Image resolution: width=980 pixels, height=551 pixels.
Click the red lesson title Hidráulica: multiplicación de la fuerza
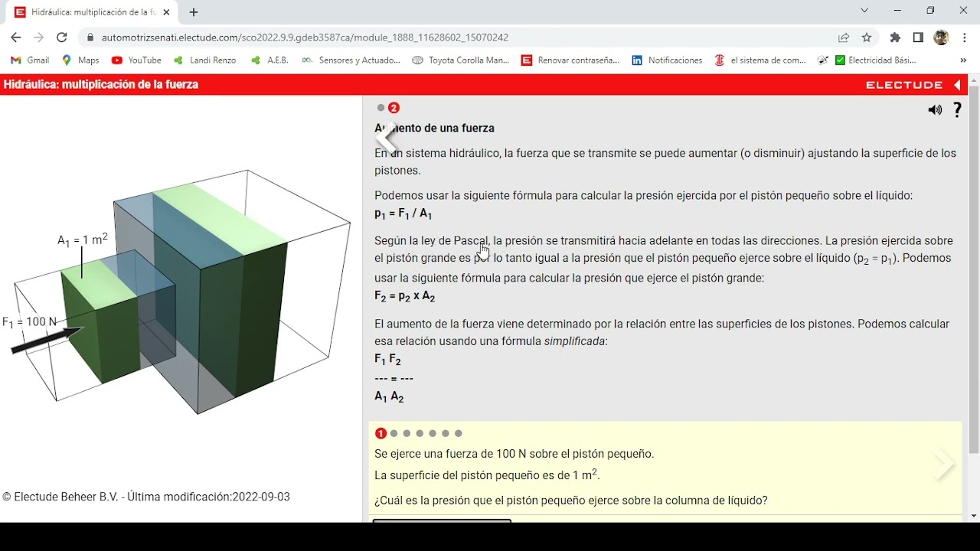(x=101, y=85)
